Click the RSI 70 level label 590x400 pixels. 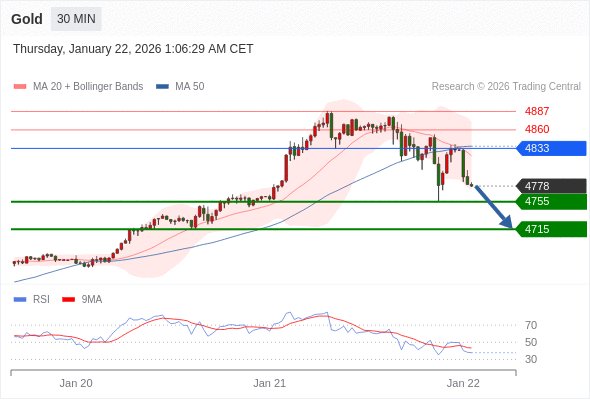531,325
